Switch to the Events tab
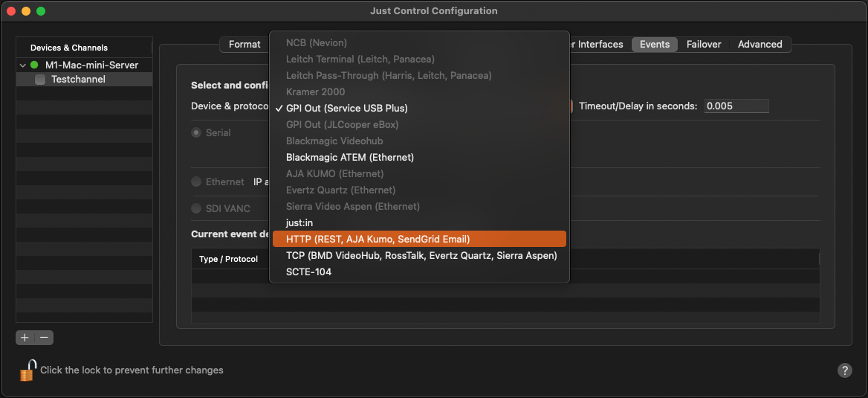Screen dimensions: 868x398 tap(654, 45)
